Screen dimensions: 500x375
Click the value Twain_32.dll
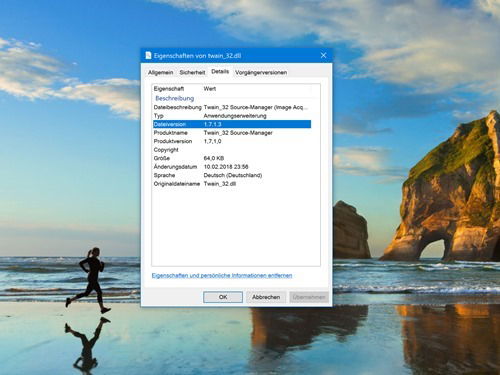220,184
